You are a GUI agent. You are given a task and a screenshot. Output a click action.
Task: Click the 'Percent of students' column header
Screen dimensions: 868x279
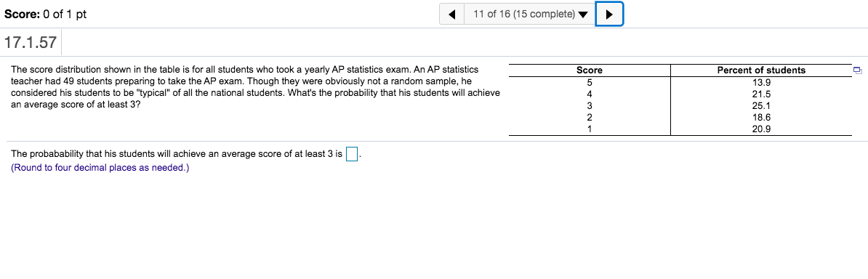click(761, 70)
